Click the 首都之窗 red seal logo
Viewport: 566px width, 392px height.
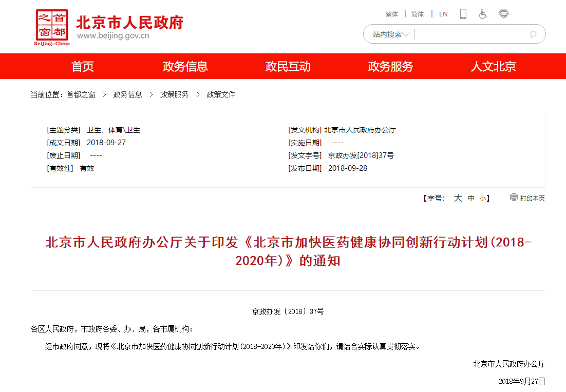(x=51, y=26)
